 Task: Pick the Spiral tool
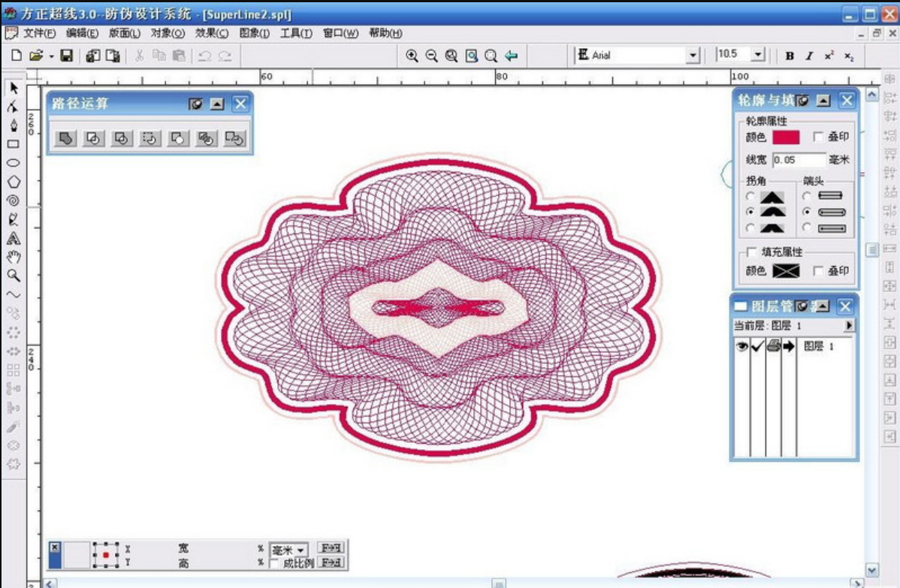(x=13, y=201)
